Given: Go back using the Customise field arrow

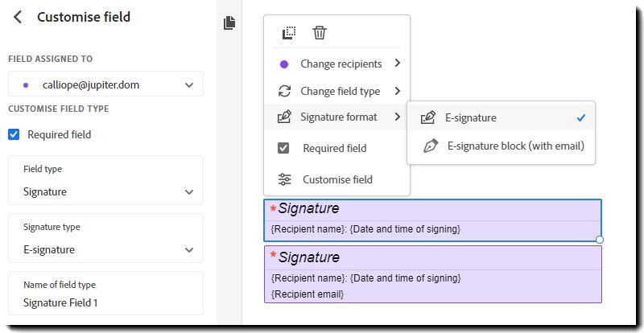Looking at the screenshot, I should click(x=18, y=17).
